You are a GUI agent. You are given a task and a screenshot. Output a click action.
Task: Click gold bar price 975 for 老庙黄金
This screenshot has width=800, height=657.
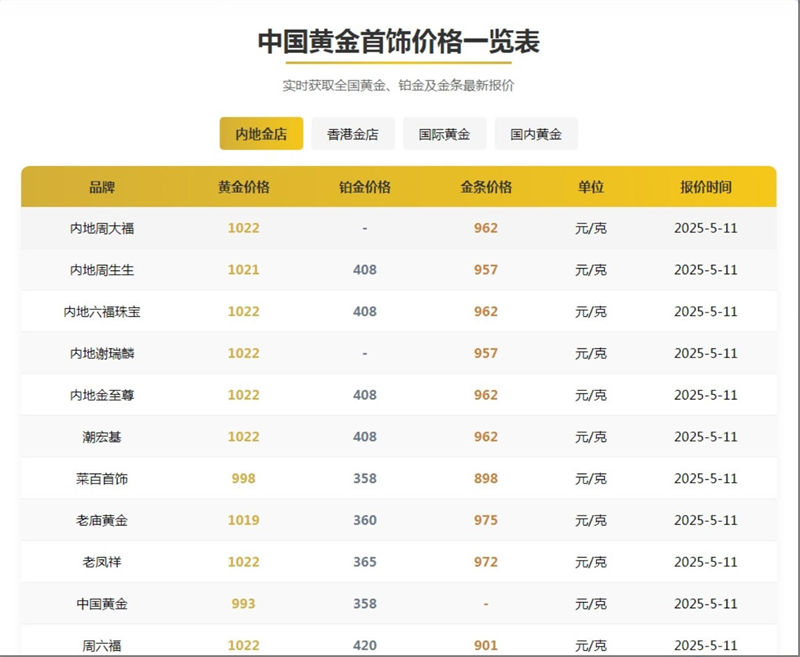pyautogui.click(x=486, y=520)
